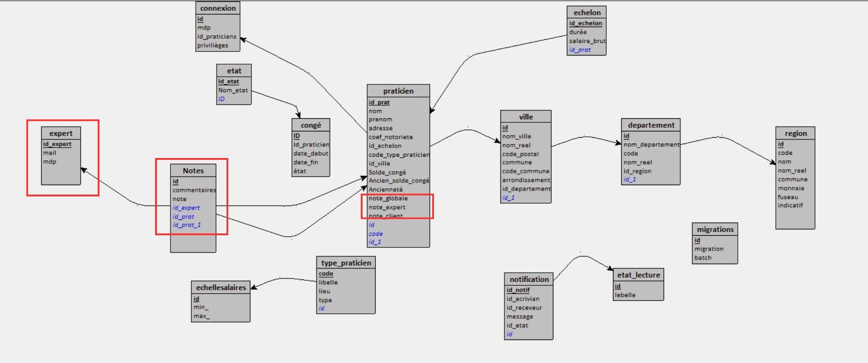Select the code_postal field in ville
This screenshot has height=363, width=868.
520,154
